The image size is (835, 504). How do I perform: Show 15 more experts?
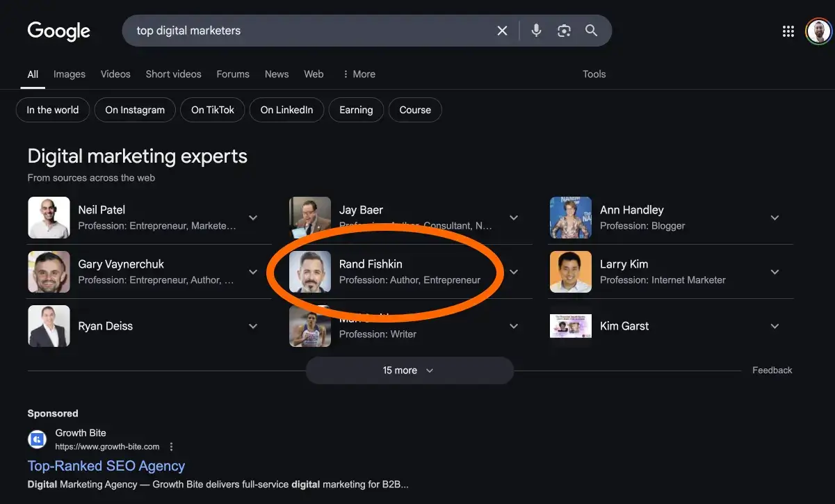(410, 371)
